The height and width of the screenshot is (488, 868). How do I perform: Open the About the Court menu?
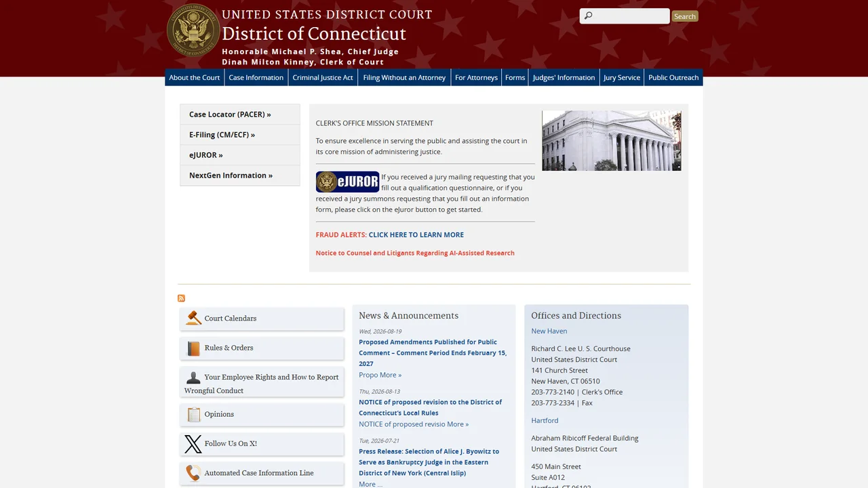[195, 77]
